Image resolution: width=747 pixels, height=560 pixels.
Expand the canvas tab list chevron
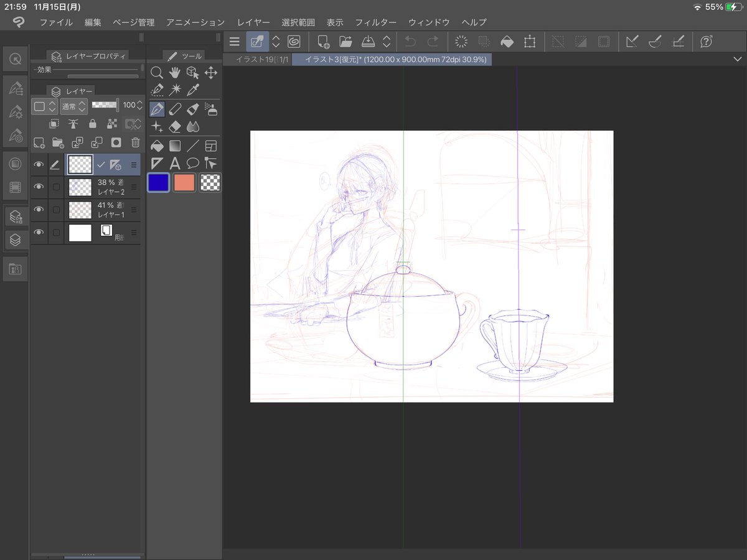[x=737, y=59]
